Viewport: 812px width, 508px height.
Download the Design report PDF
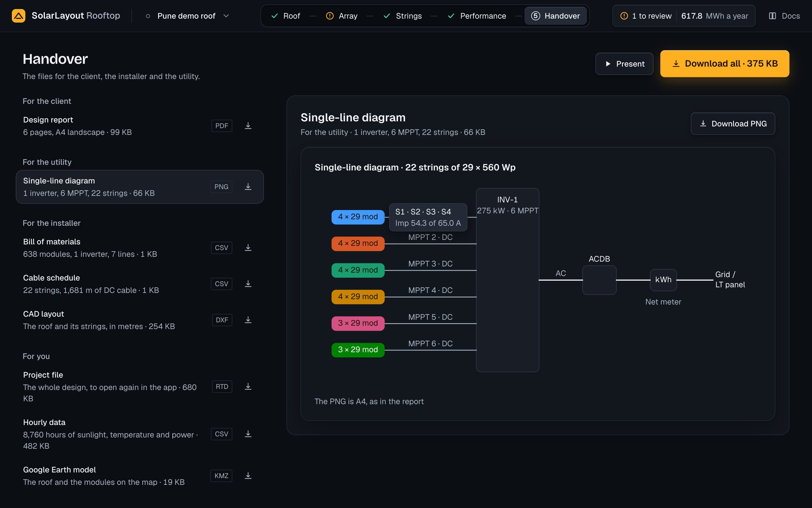(x=248, y=126)
